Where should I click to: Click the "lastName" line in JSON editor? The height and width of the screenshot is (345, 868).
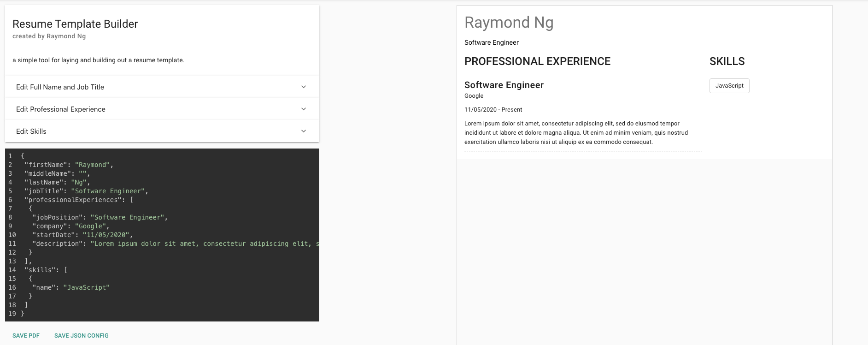[x=57, y=182]
